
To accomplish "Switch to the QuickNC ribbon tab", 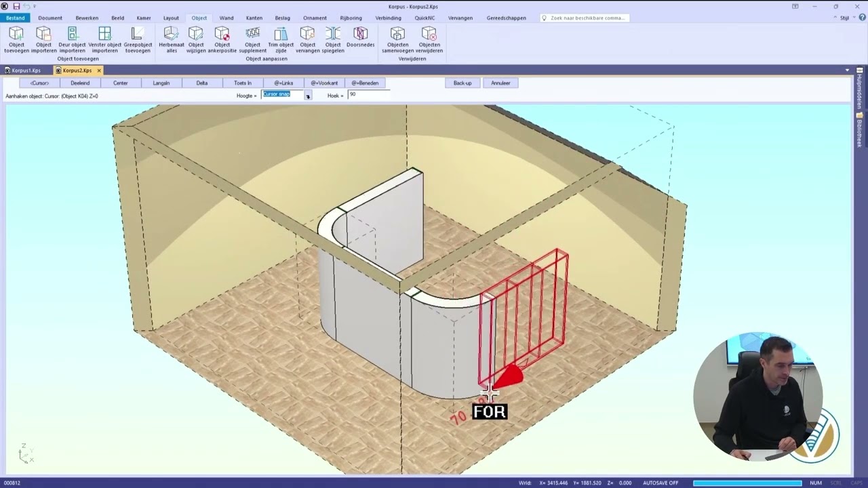I will pos(425,18).
